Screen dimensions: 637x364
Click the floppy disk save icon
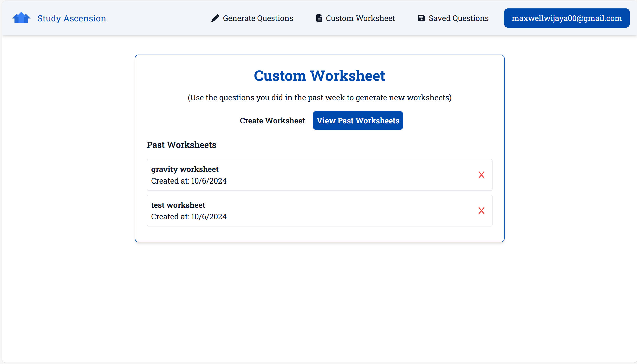[421, 18]
